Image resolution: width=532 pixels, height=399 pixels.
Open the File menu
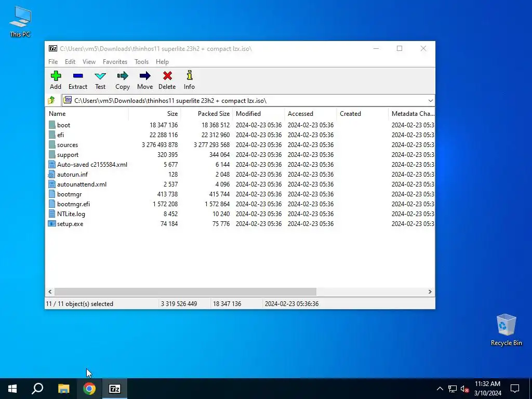coord(53,62)
